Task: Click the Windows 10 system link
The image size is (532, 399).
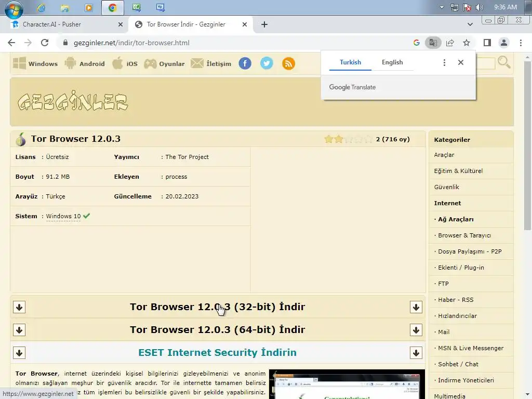Action: point(63,216)
